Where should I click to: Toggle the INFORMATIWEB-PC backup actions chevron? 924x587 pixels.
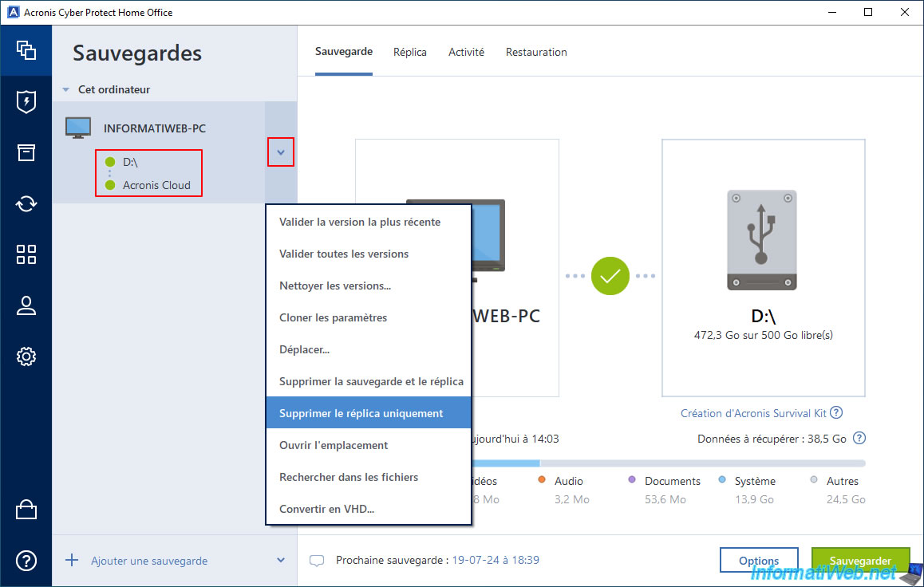(281, 152)
